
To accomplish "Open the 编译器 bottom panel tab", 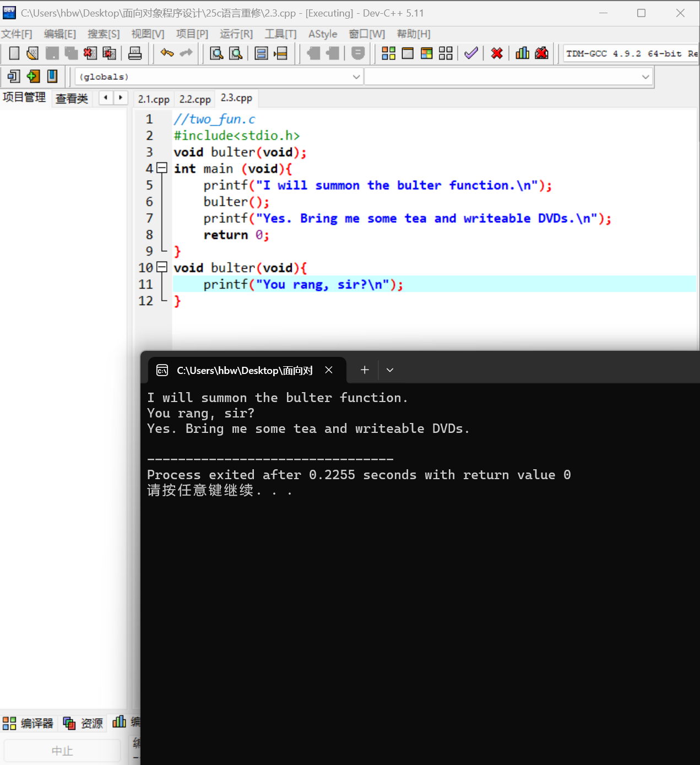I will (x=29, y=723).
